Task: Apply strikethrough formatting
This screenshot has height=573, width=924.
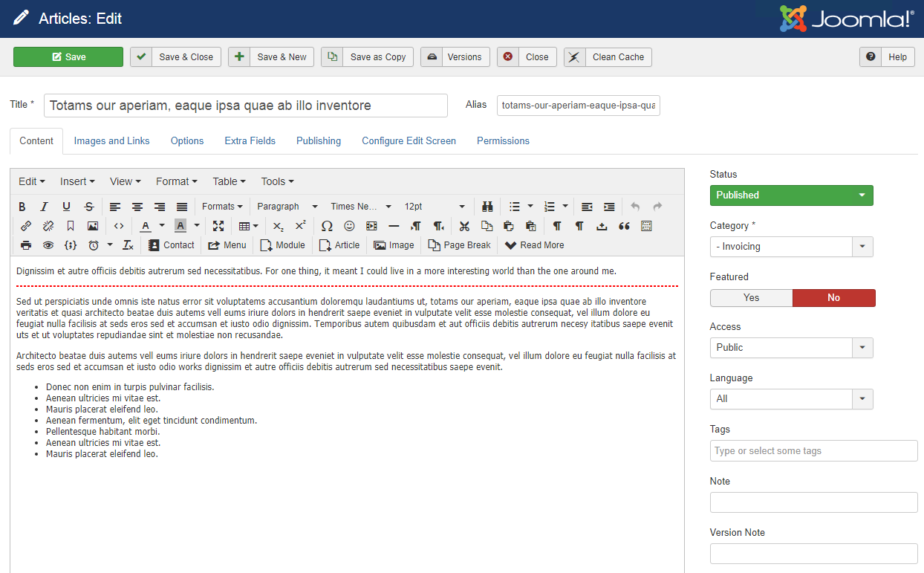Action: click(89, 207)
